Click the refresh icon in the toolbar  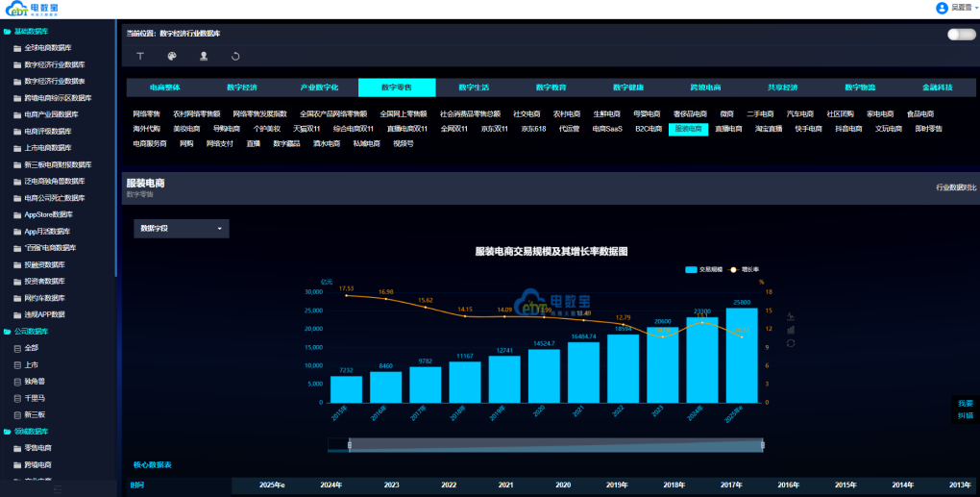pyautogui.click(x=235, y=57)
